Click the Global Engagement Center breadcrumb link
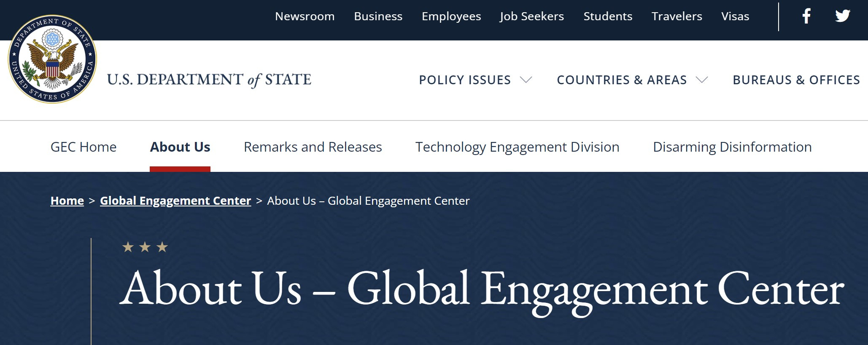868x345 pixels. [x=175, y=201]
